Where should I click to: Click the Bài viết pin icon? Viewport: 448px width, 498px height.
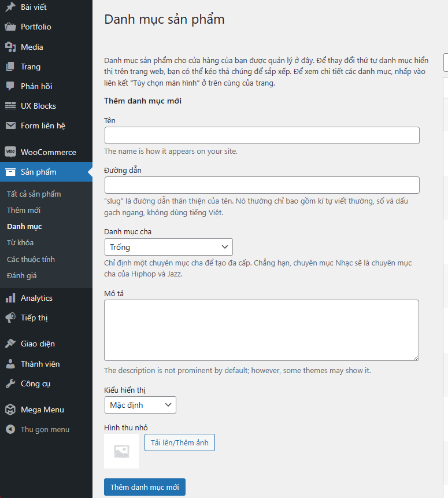pyautogui.click(x=10, y=7)
